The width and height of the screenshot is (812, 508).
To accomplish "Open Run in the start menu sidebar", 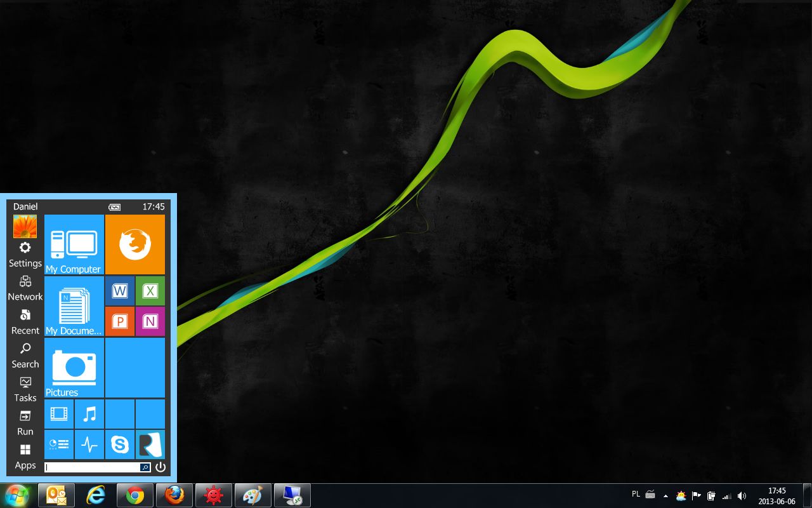I will coord(25,423).
